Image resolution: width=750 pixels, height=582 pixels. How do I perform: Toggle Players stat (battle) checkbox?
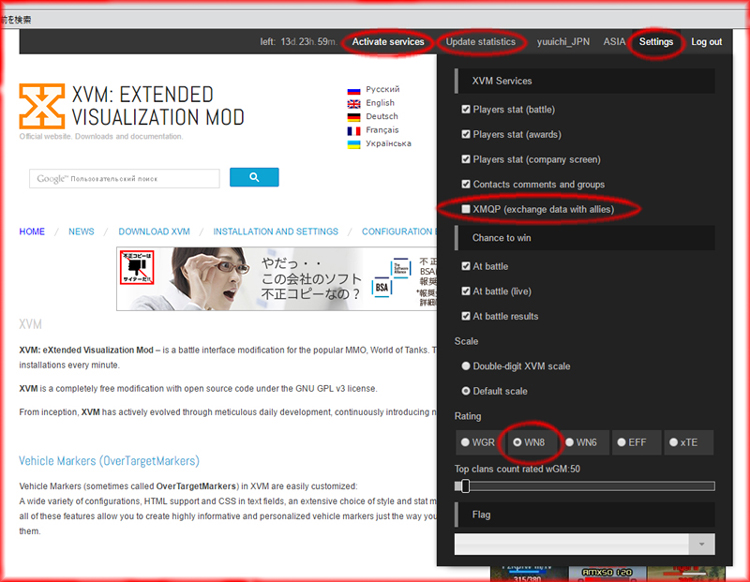click(466, 110)
